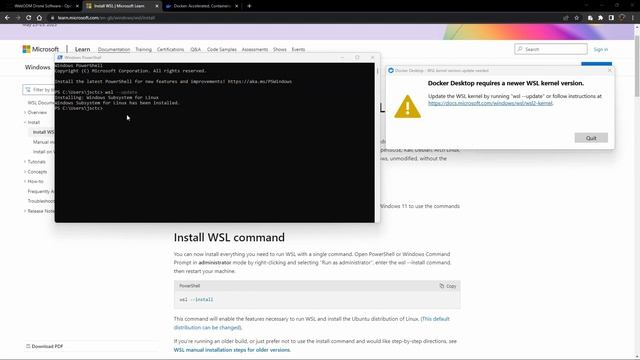
Task: Select the WSL Documentation sidebar entry
Action: tap(41, 103)
